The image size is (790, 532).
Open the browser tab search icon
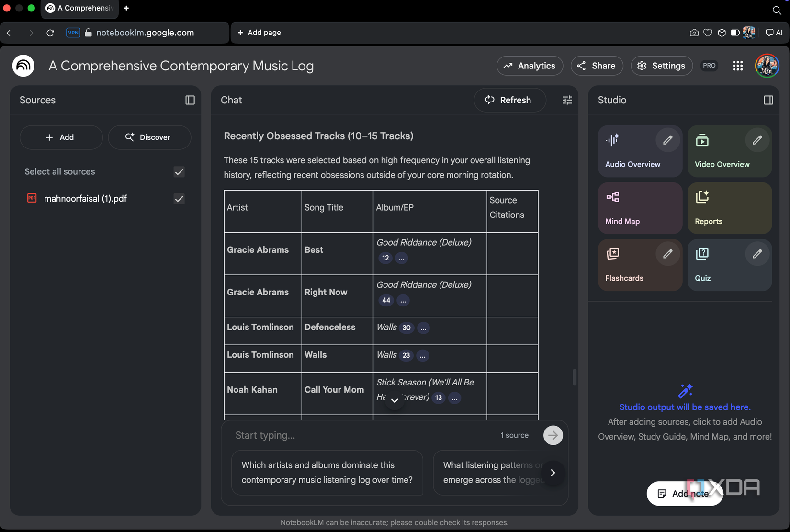coord(777,10)
